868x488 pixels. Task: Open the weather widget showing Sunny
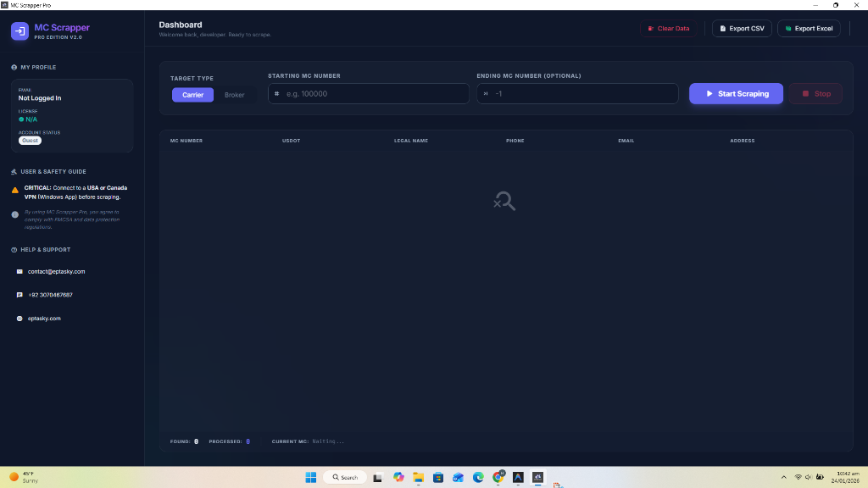coord(24,477)
